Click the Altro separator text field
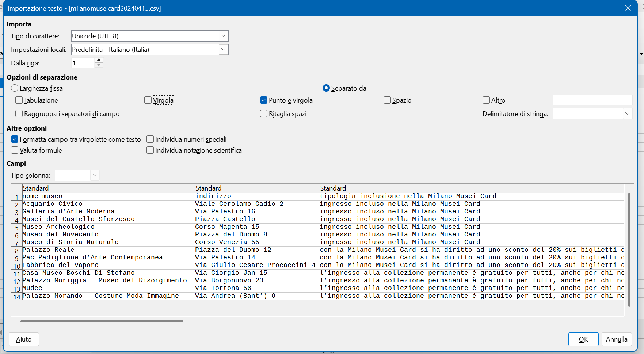 pos(592,100)
